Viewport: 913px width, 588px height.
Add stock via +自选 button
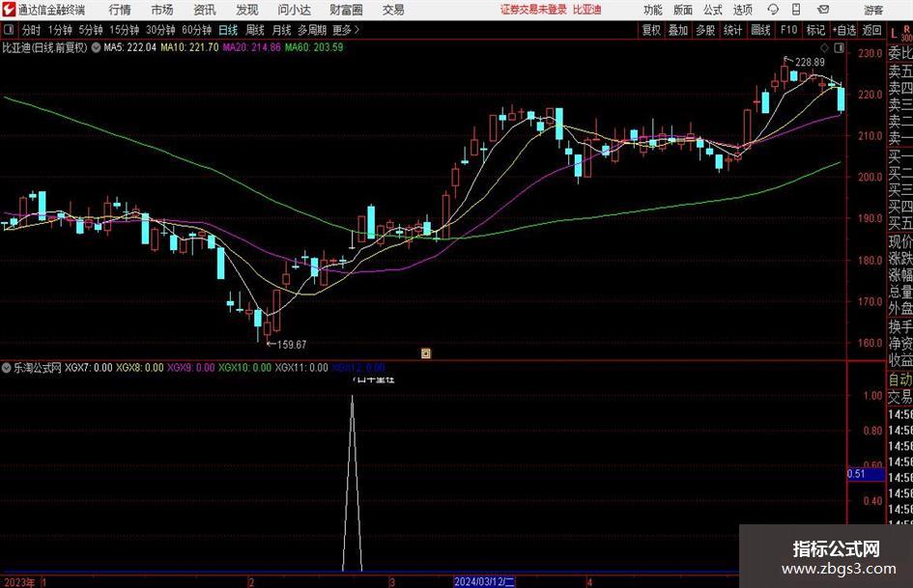[844, 30]
